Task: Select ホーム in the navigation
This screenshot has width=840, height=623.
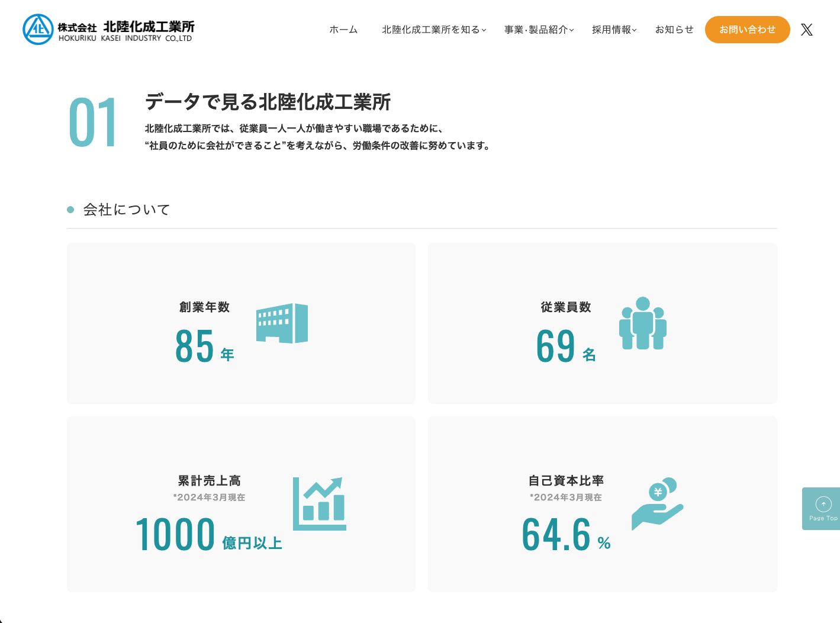Action: [x=343, y=30]
